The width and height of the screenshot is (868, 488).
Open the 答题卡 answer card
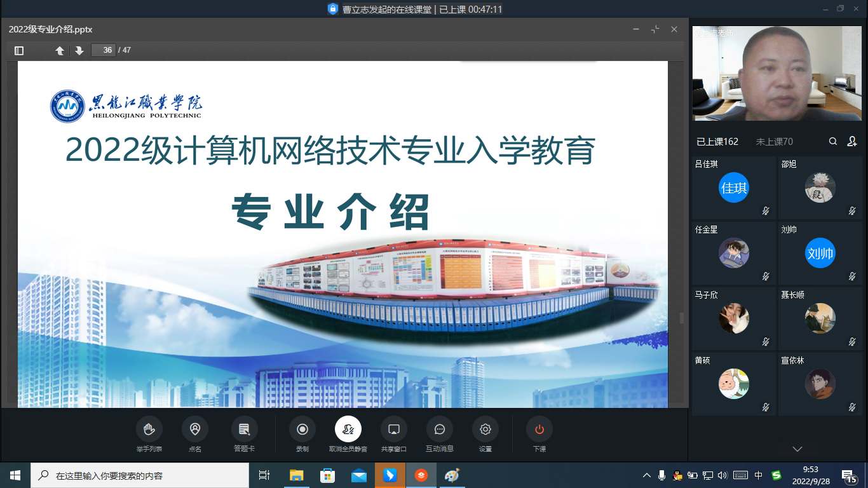tap(244, 430)
